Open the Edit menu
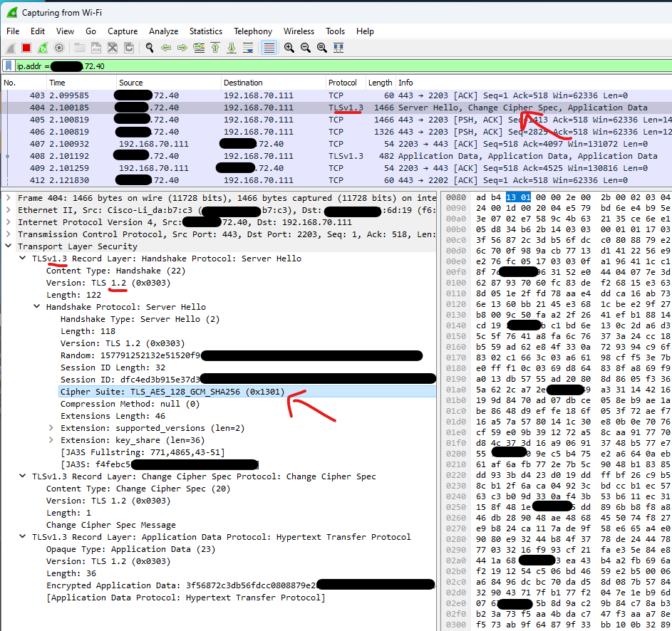Viewport: 672px width, 631px height. click(38, 31)
